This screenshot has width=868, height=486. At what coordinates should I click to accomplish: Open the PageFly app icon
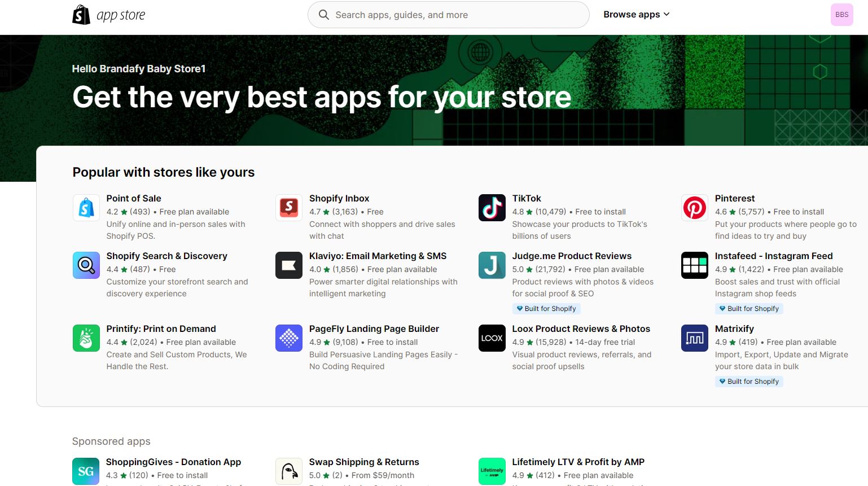289,338
